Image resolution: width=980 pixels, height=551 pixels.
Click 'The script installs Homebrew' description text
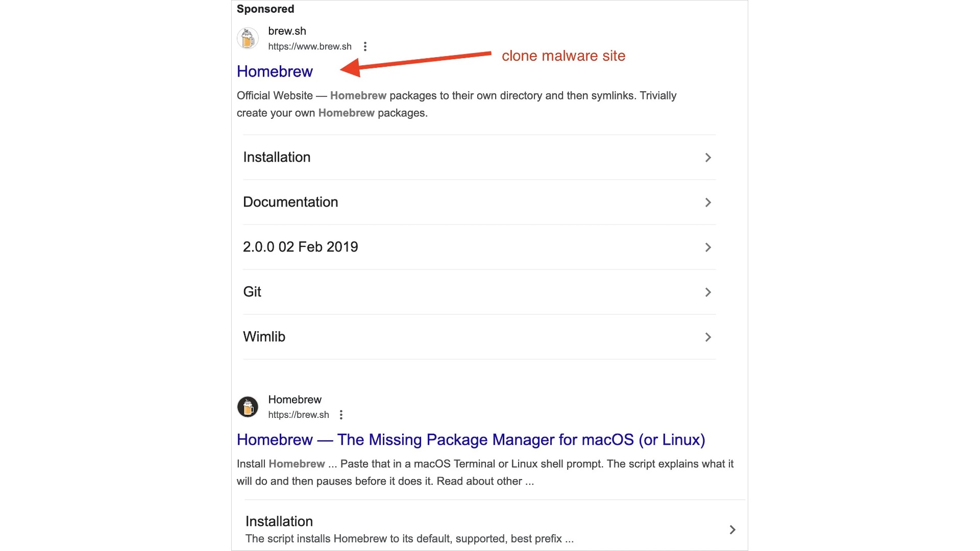[x=409, y=539]
